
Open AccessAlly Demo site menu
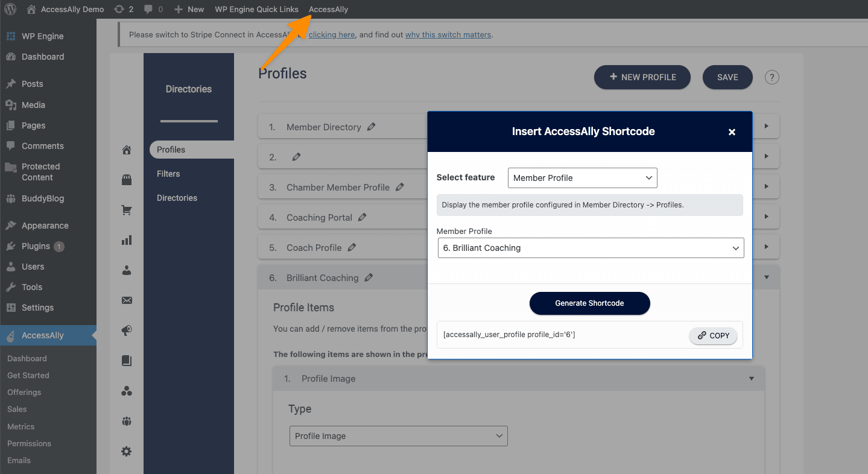click(66, 9)
